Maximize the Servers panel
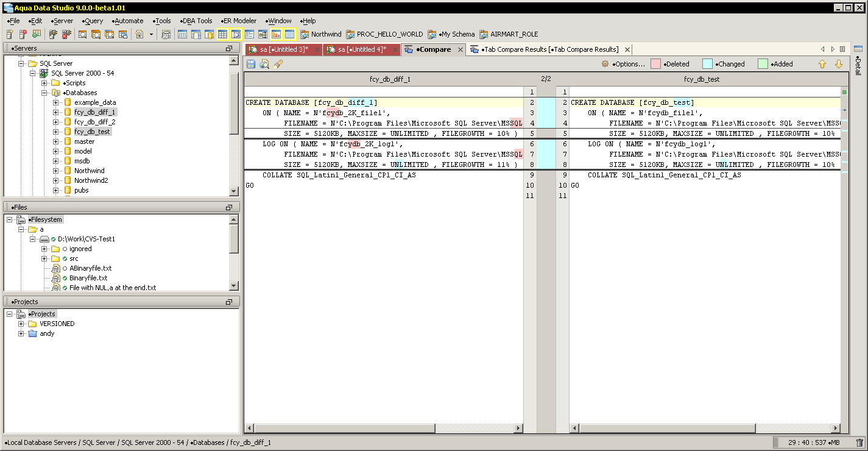Image resolution: width=868 pixels, height=451 pixels. click(x=229, y=48)
